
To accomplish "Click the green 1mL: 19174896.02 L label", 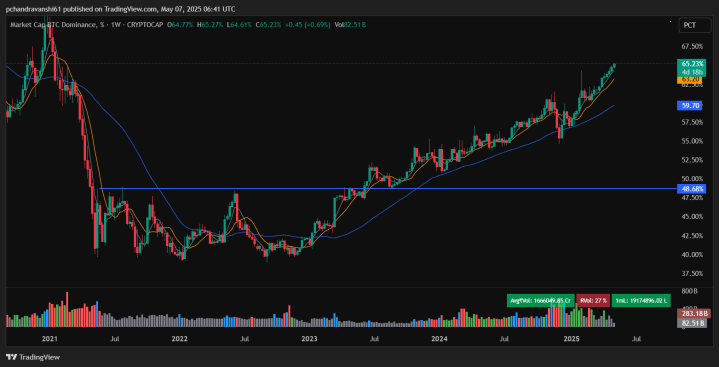I will [x=641, y=301].
